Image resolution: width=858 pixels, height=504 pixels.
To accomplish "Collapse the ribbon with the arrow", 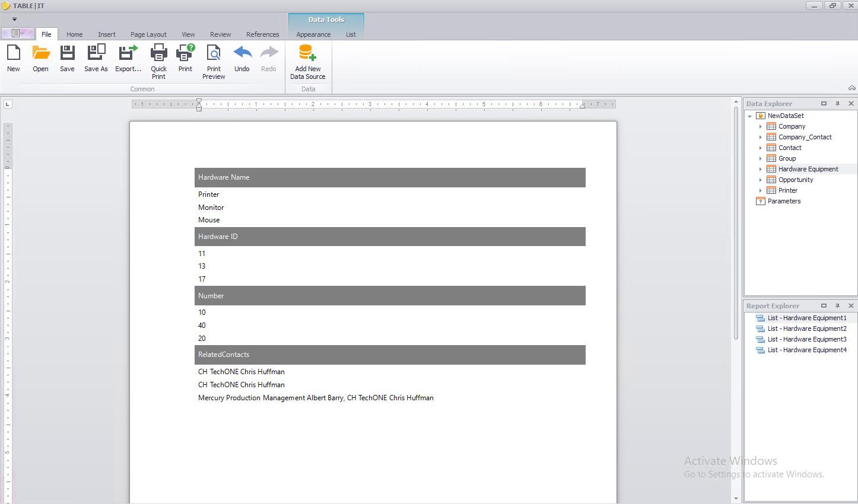I will [851, 88].
